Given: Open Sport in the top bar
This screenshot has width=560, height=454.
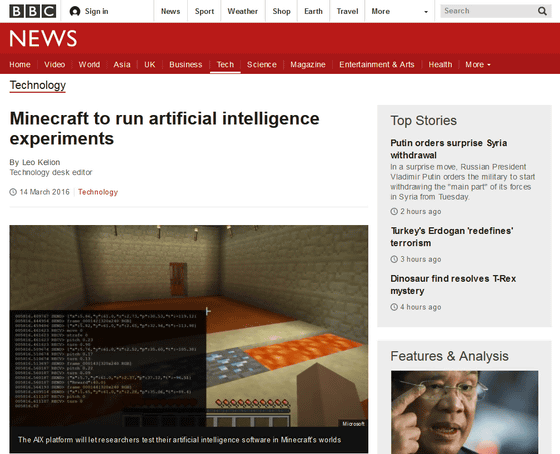Looking at the screenshot, I should click(204, 11).
